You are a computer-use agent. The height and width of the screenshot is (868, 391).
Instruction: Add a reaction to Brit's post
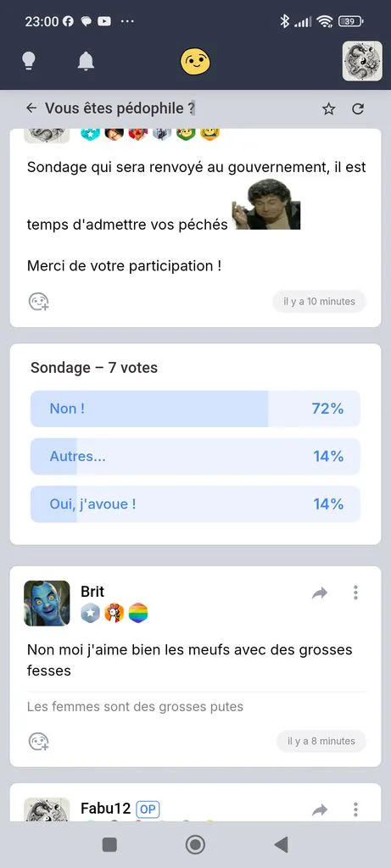[39, 741]
